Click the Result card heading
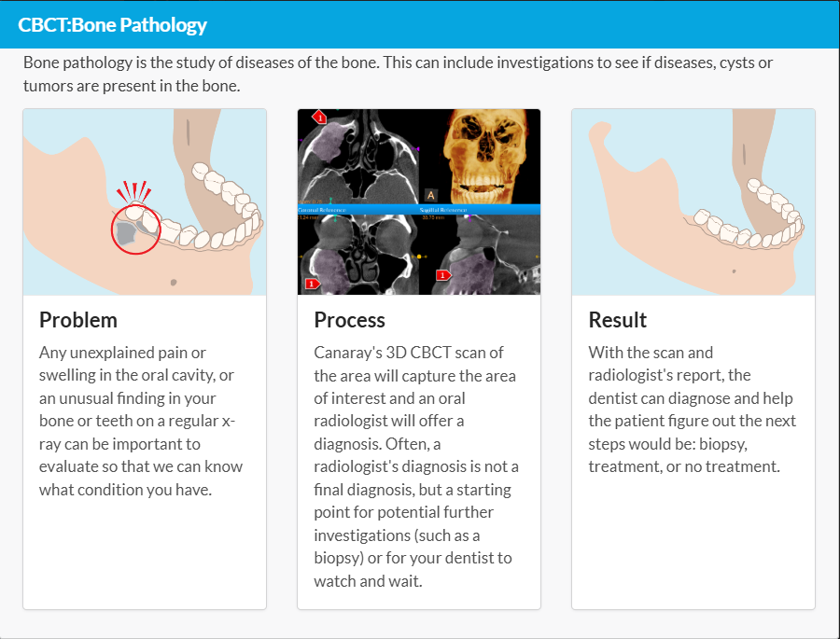 click(x=617, y=320)
